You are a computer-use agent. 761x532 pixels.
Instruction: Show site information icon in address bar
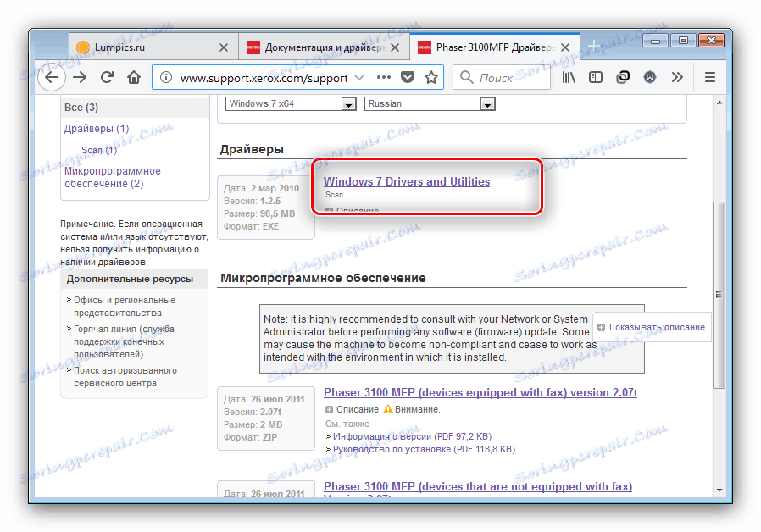click(x=166, y=77)
